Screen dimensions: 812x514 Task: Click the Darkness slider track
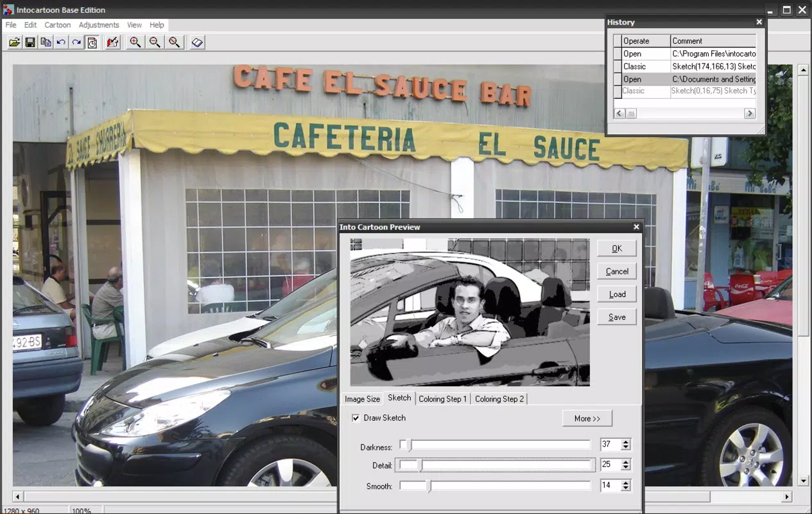coord(495,445)
